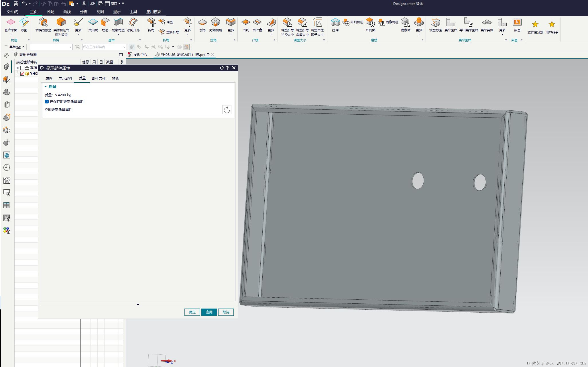Switch to the 曲线 ribbon tab
This screenshot has height=367, width=588.
67,12
